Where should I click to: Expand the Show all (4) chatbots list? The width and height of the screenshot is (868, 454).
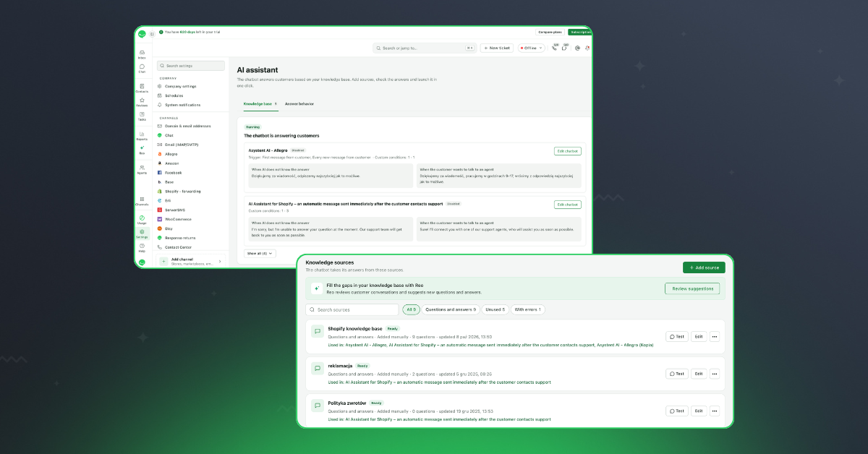click(260, 253)
